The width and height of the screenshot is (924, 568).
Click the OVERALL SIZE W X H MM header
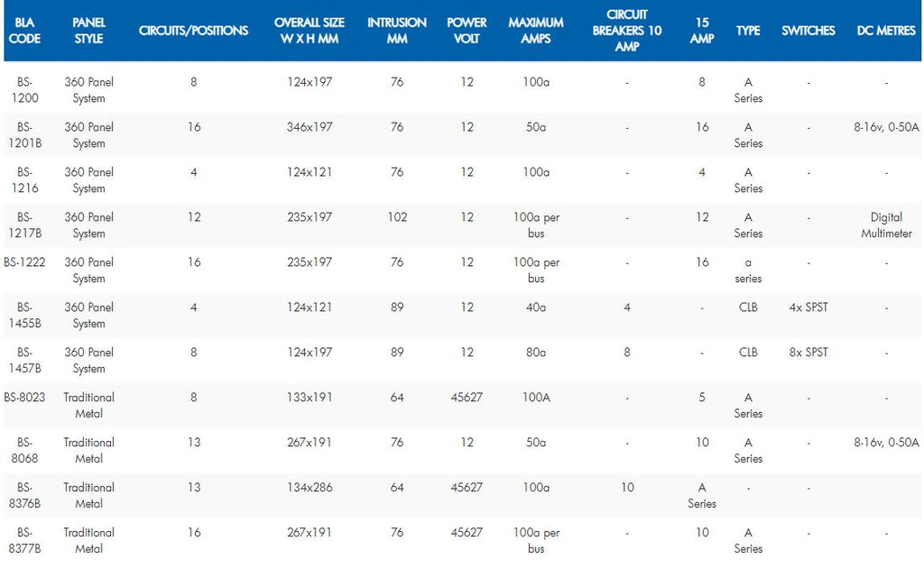pyautogui.click(x=310, y=31)
